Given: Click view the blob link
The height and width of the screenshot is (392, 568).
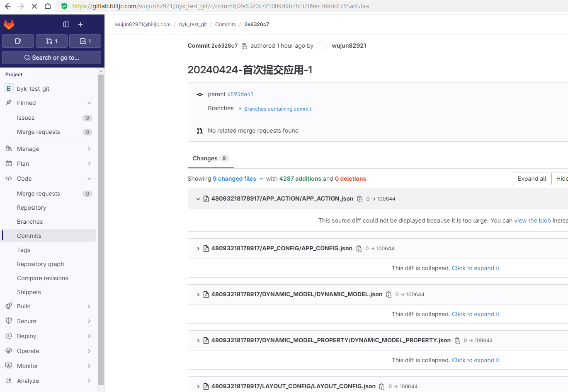Looking at the screenshot, I should click(532, 220).
